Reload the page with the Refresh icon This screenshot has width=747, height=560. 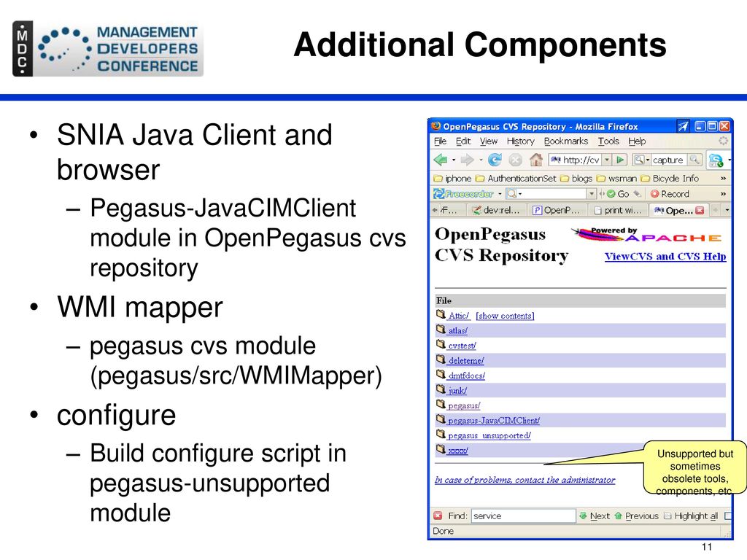(495, 160)
